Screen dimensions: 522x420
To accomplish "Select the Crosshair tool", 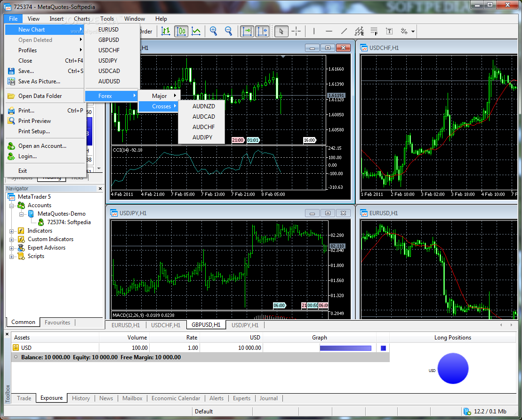I will click(x=296, y=31).
